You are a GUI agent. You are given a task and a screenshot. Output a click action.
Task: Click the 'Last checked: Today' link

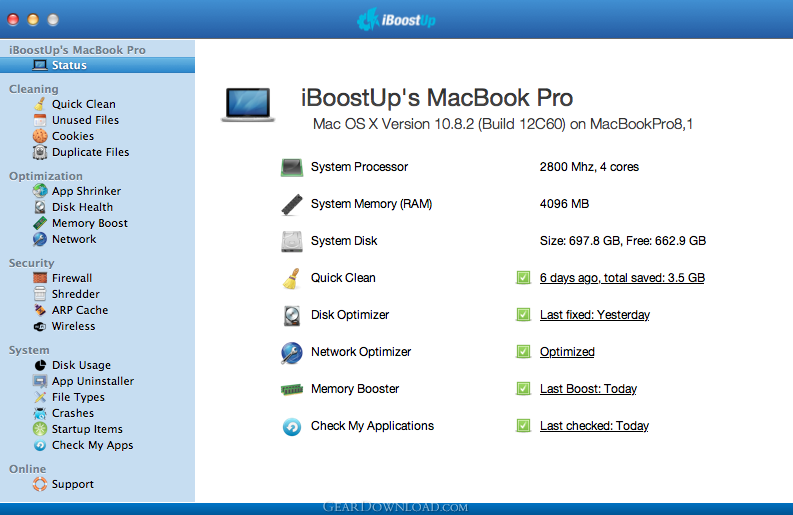coord(594,425)
